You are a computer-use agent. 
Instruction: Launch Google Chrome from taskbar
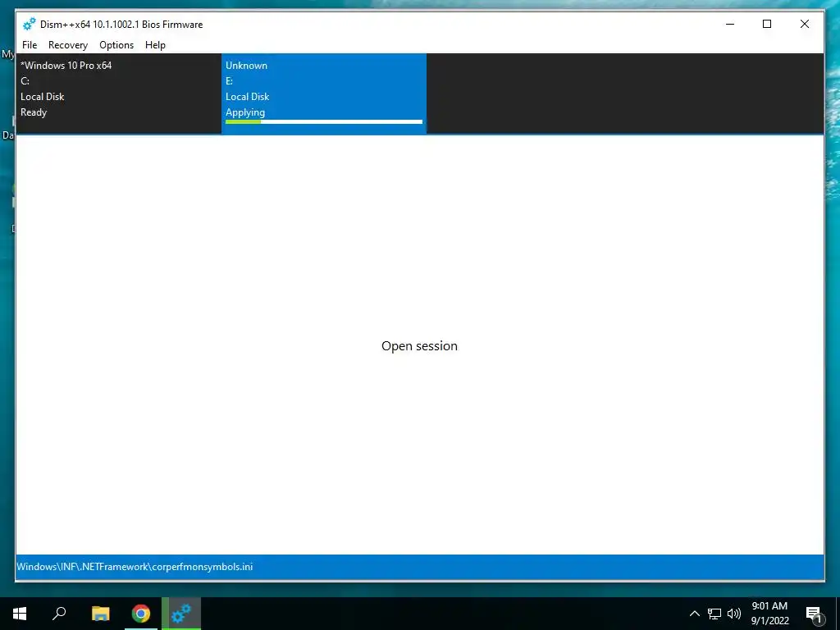tap(141, 614)
